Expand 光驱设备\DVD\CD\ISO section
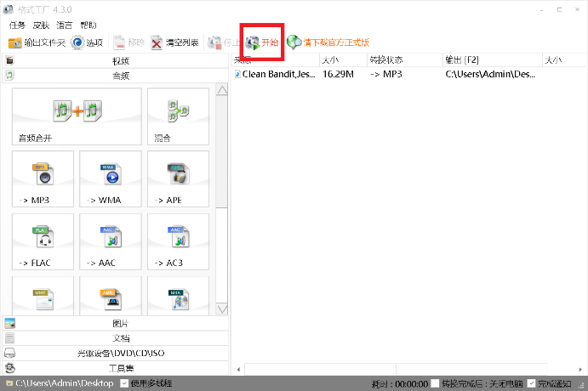Screen dimensions: 588x391 tap(119, 353)
